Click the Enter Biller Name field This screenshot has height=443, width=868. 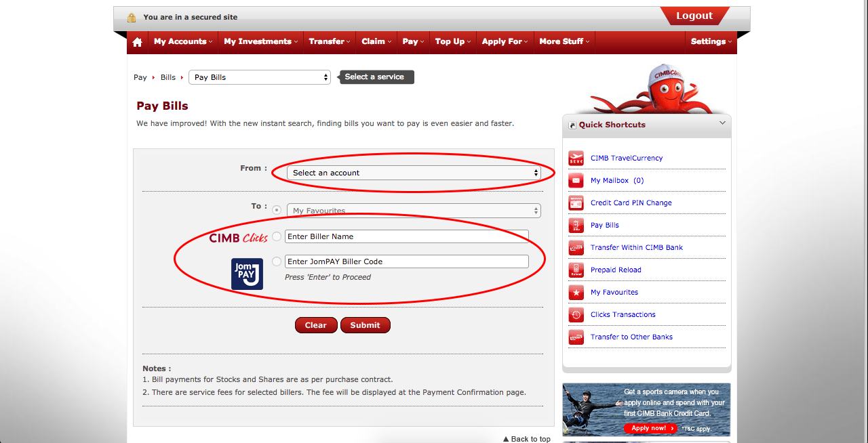(407, 236)
